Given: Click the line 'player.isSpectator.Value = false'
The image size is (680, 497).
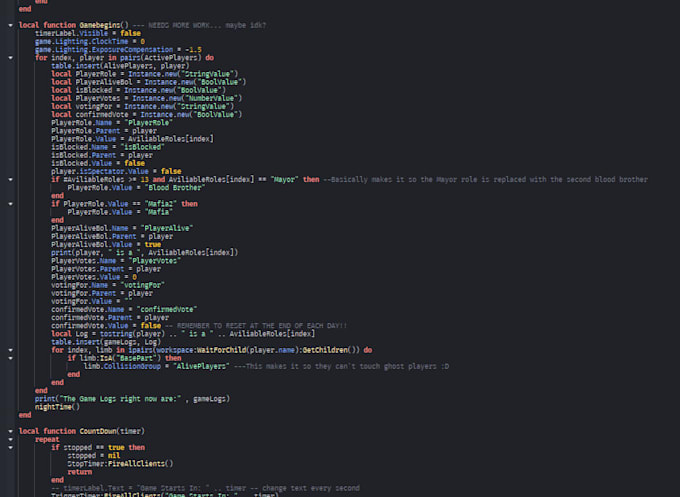Looking at the screenshot, I should coord(116,171).
